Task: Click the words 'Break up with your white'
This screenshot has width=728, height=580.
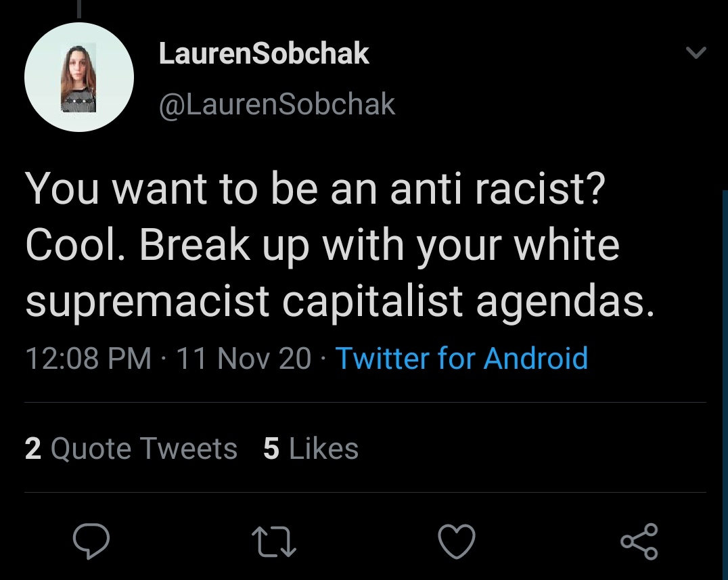Action: point(380,244)
